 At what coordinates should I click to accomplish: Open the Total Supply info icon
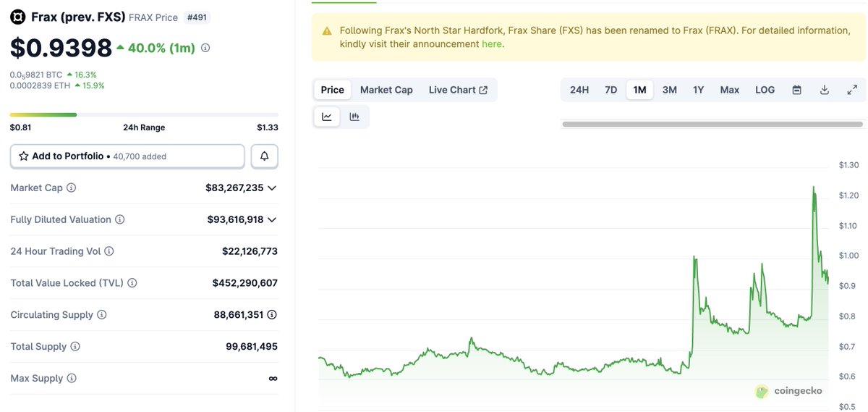tap(75, 347)
